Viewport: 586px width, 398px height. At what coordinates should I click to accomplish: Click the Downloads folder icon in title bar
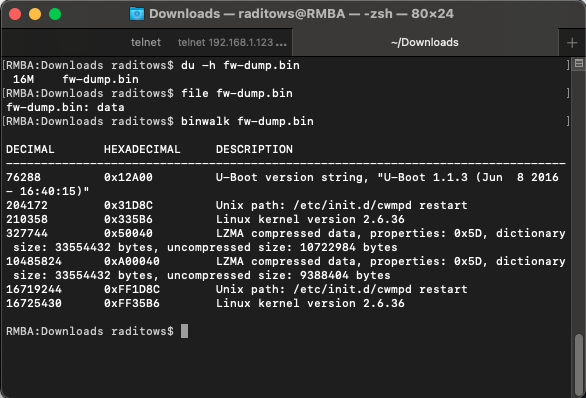pos(136,14)
